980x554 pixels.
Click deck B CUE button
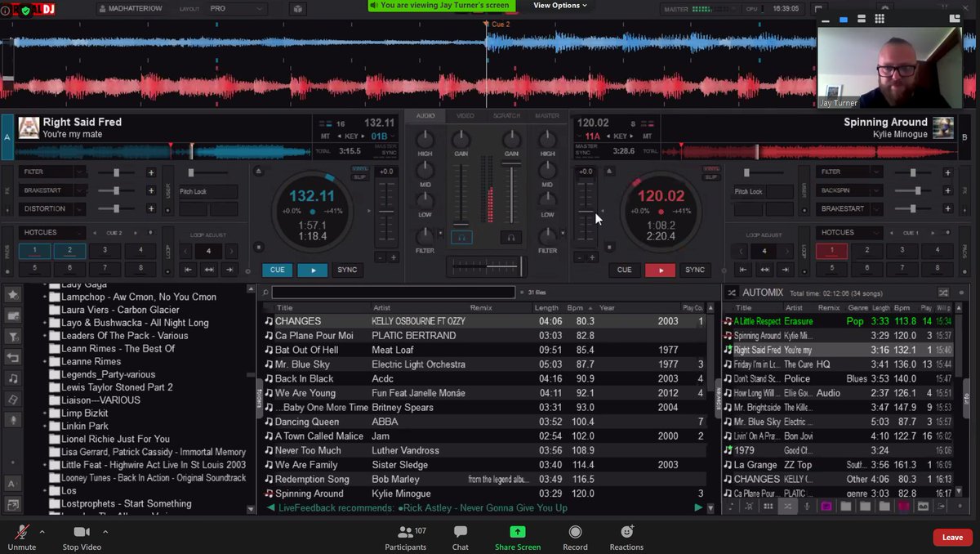625,270
